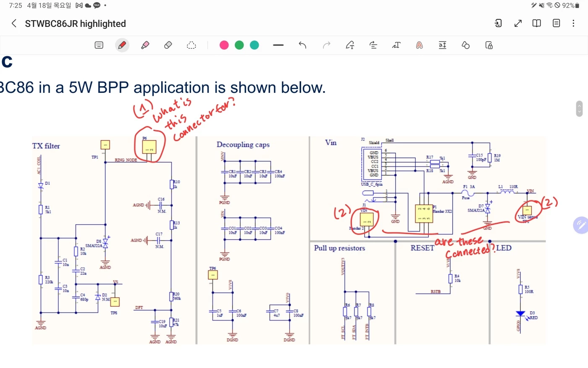Image resolution: width=588 pixels, height=368 pixels.
Task: Click the USB_C_6pin connector label
Action: click(372, 184)
